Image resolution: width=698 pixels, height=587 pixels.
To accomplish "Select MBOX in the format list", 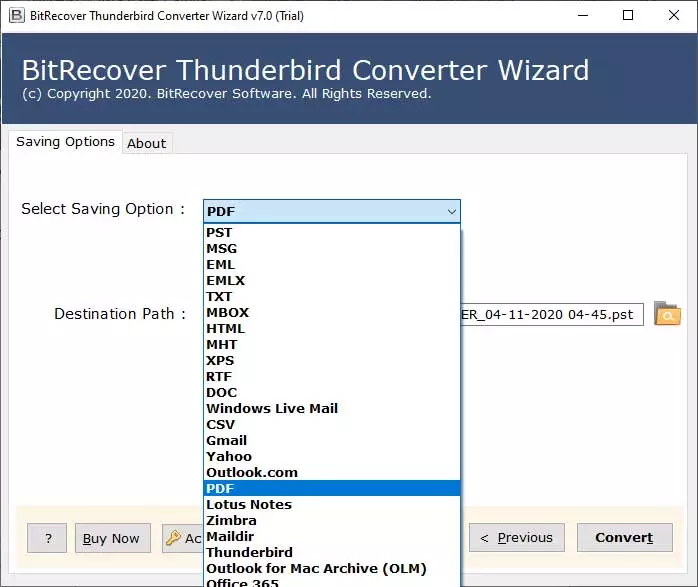I will [x=227, y=312].
